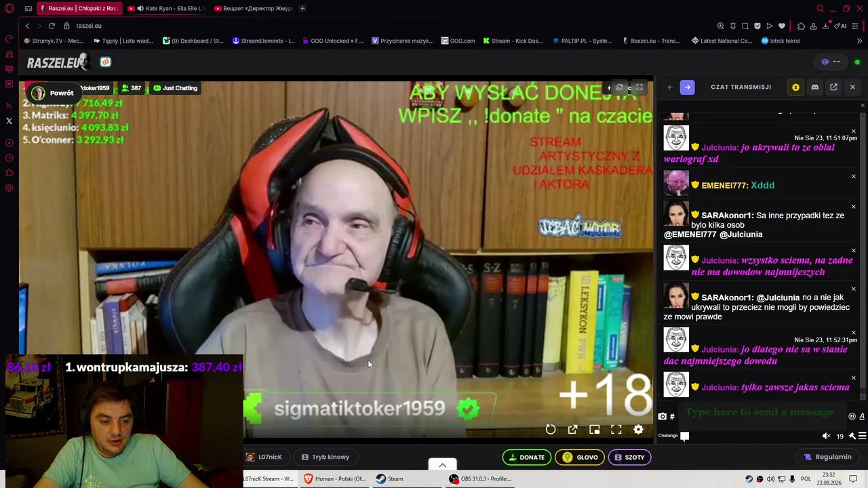Toggle the eye visibility switch in site header
Viewport: 868px width, 488px height.
(831, 62)
